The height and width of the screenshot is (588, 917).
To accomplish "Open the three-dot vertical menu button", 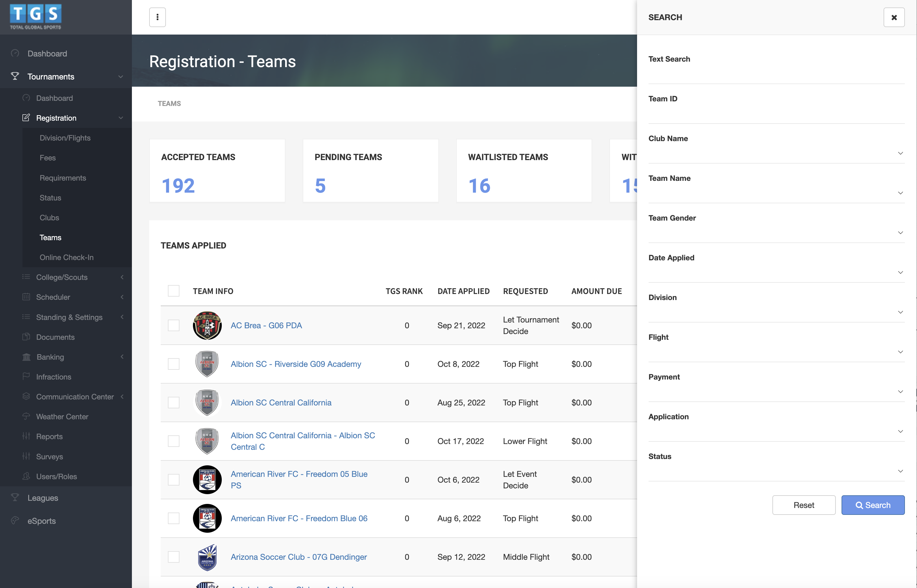I will [x=157, y=17].
